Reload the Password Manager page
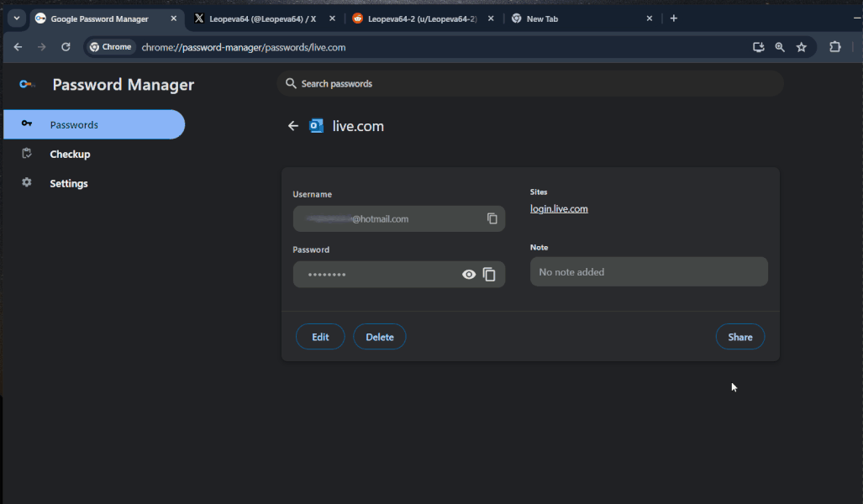Image resolution: width=863 pixels, height=504 pixels. pyautogui.click(x=66, y=47)
